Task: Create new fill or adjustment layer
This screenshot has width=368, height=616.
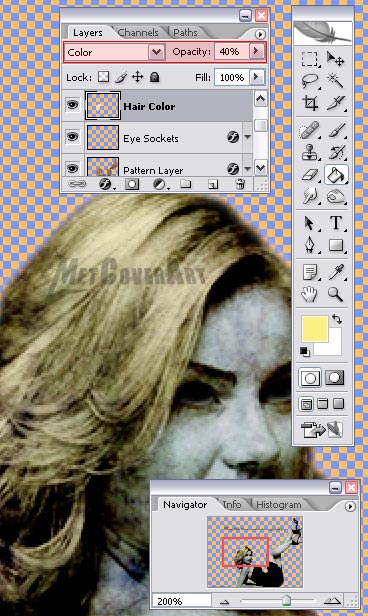Action: [x=159, y=184]
